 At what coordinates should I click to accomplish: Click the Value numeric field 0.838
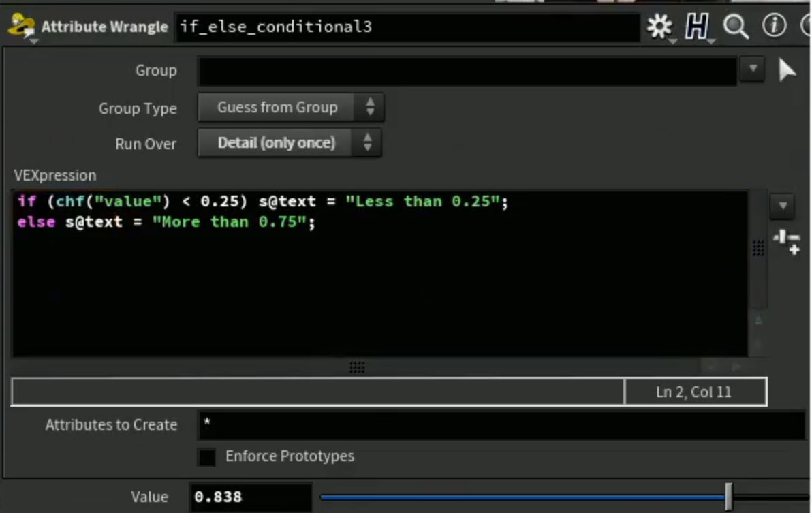[251, 497]
